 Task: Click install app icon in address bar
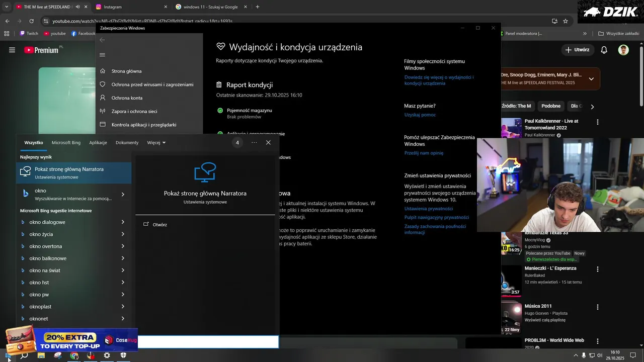point(554,21)
